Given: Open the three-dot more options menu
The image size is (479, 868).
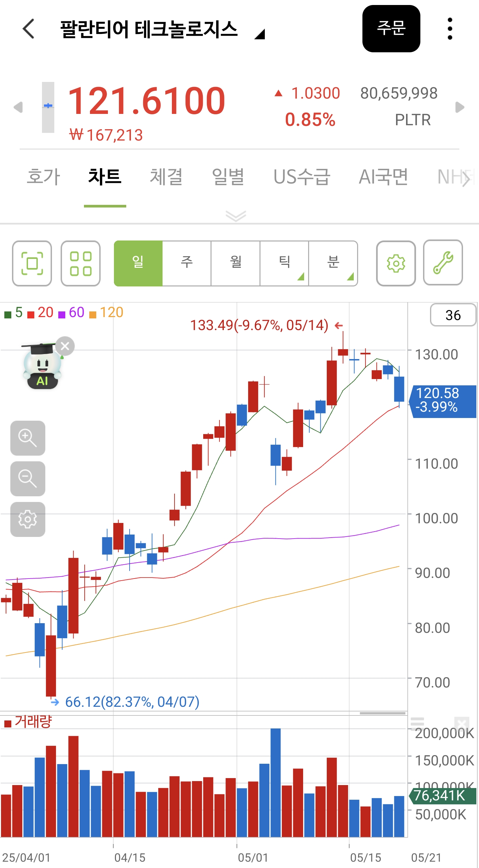Looking at the screenshot, I should click(450, 29).
